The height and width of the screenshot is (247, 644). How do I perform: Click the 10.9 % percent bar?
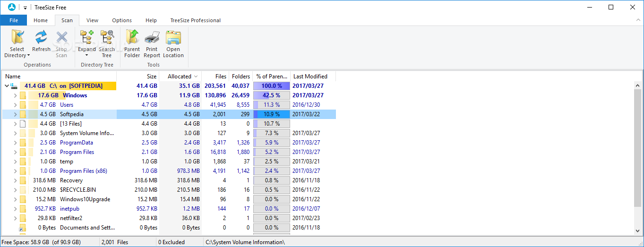point(272,114)
